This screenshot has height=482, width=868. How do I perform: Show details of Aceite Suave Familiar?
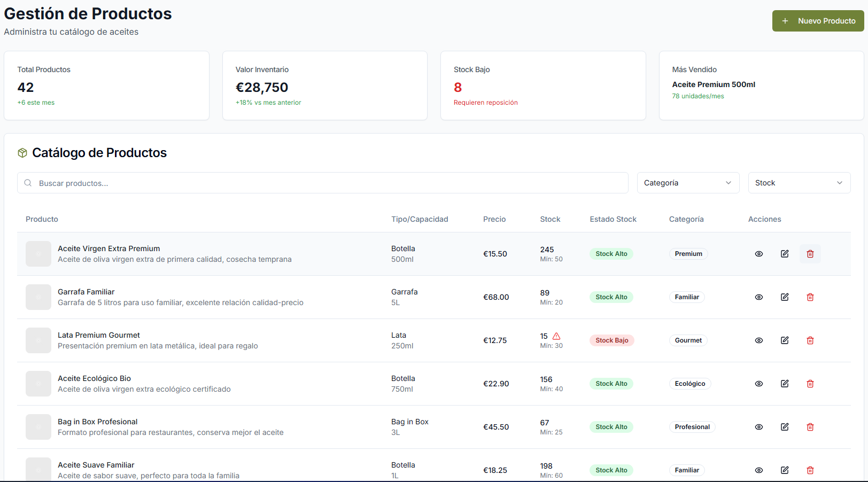coord(759,470)
